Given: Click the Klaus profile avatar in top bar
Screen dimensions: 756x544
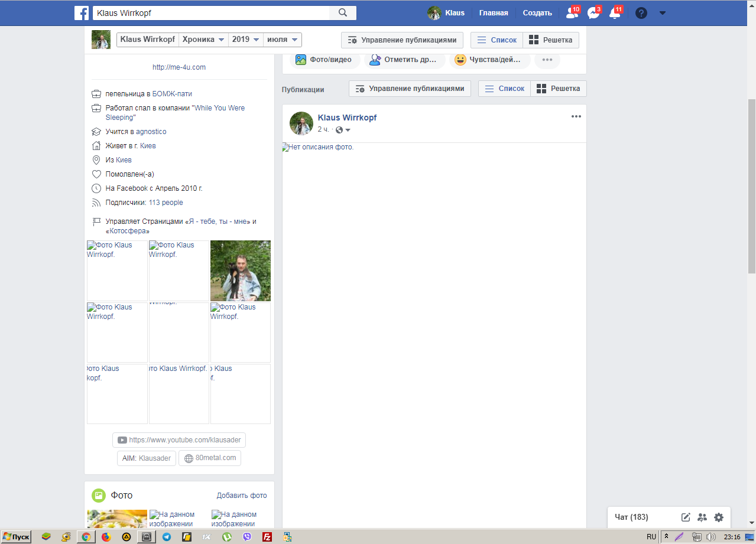Looking at the screenshot, I should pos(434,13).
